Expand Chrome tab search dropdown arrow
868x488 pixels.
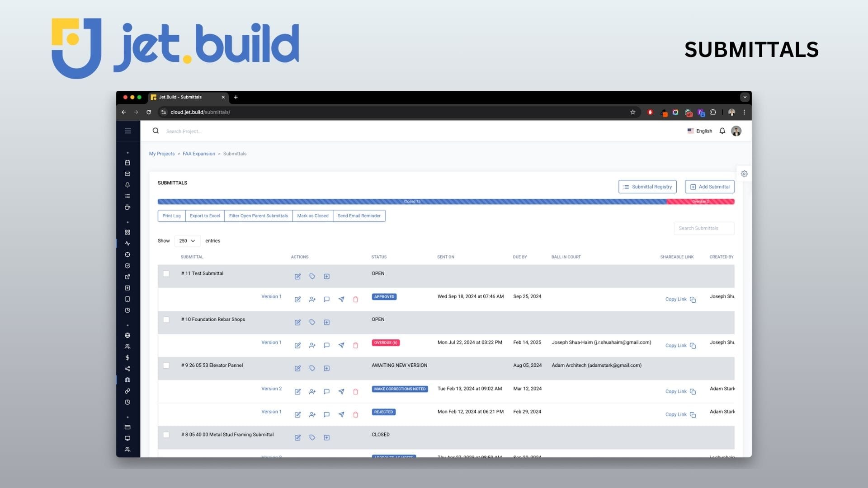745,97
